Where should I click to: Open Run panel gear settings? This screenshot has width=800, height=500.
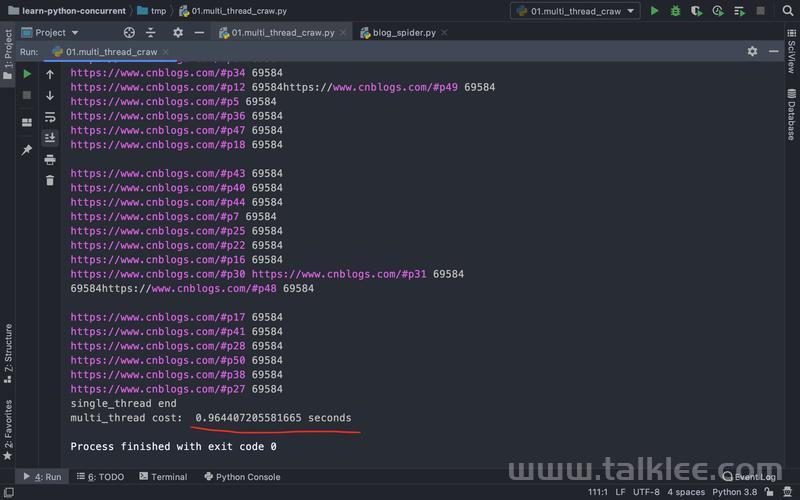tap(752, 52)
